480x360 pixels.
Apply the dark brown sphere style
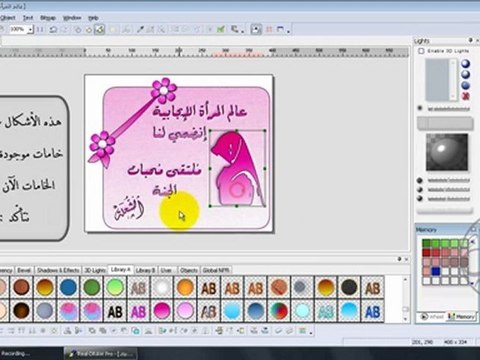click(x=21, y=311)
